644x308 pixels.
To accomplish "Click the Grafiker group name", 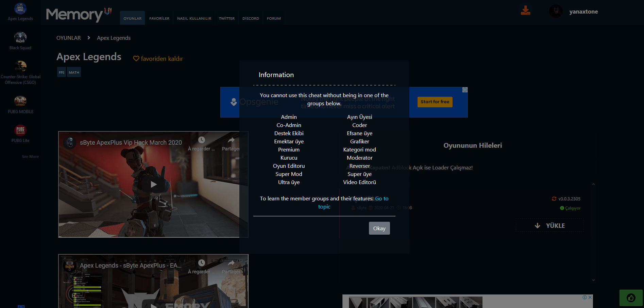I will tap(360, 142).
